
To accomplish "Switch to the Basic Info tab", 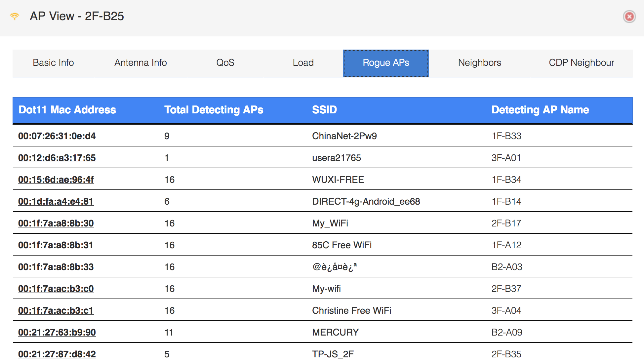I will [53, 63].
